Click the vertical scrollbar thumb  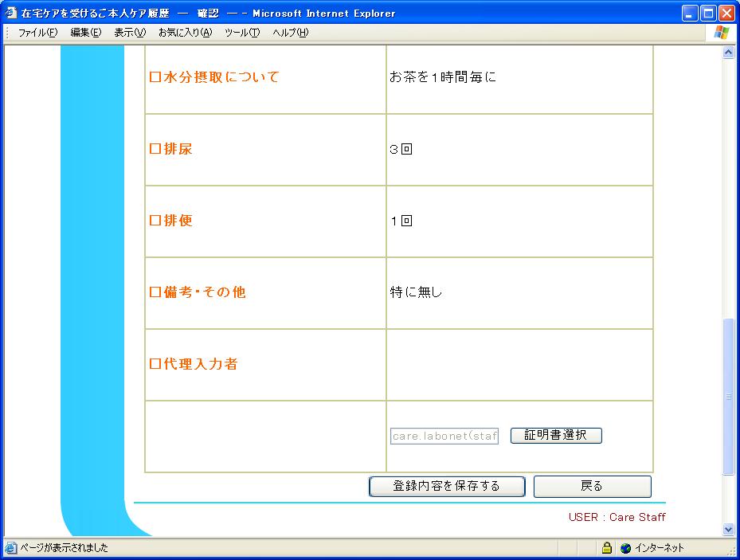click(728, 397)
